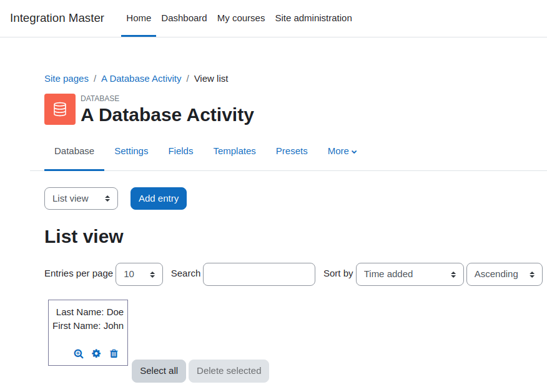Open the Fields tab

[180, 151]
